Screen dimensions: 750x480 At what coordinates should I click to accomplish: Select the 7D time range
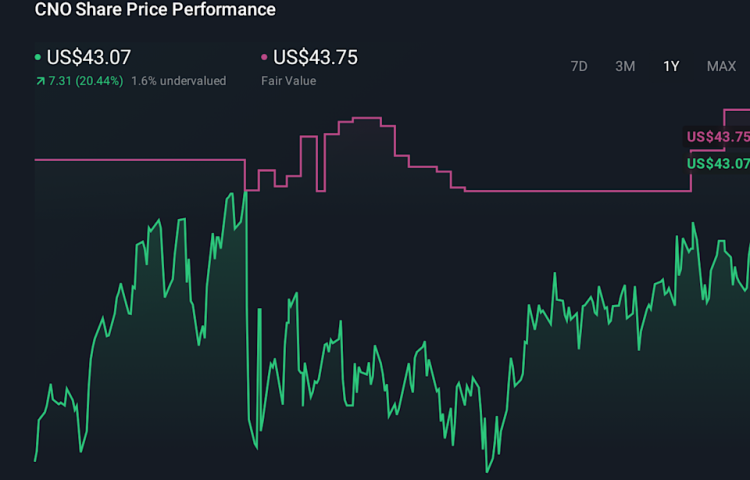tap(579, 66)
